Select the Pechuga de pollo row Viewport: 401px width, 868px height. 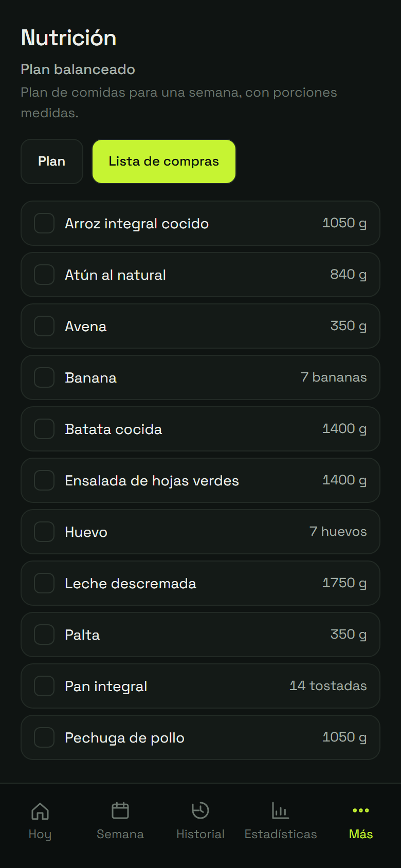click(200, 737)
